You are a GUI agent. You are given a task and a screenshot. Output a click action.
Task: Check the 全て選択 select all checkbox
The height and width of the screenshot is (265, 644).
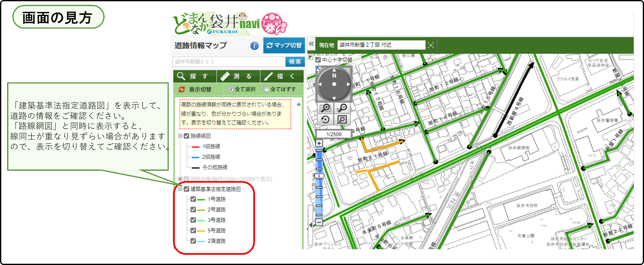click(x=231, y=89)
